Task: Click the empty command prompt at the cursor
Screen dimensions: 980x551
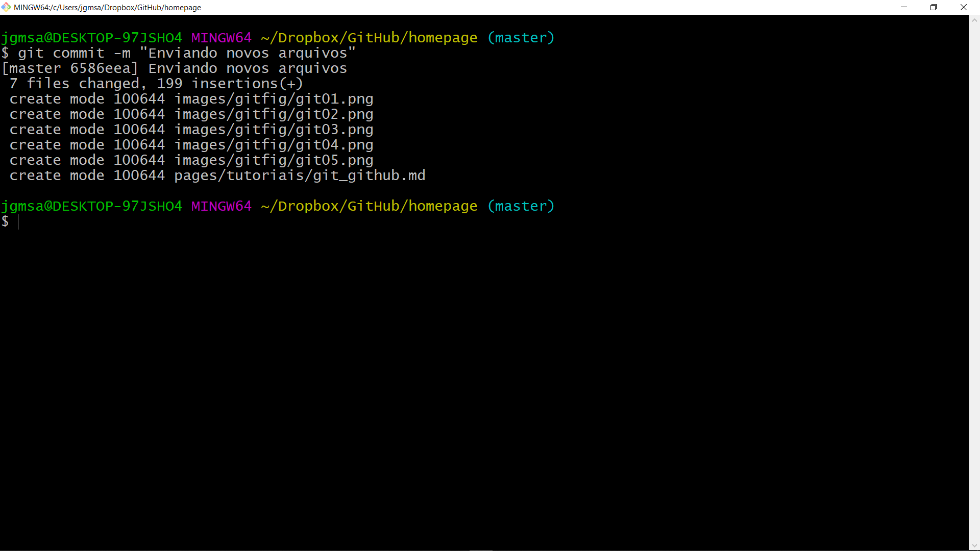Action: point(18,221)
